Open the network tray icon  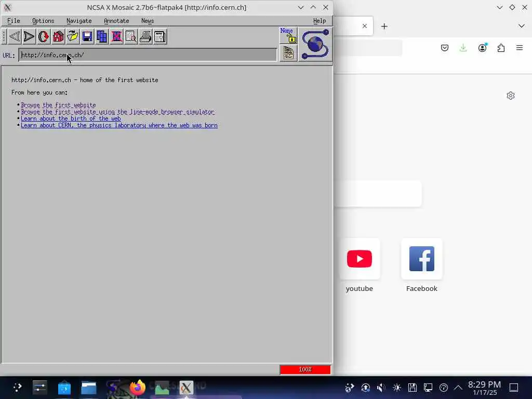point(428,388)
